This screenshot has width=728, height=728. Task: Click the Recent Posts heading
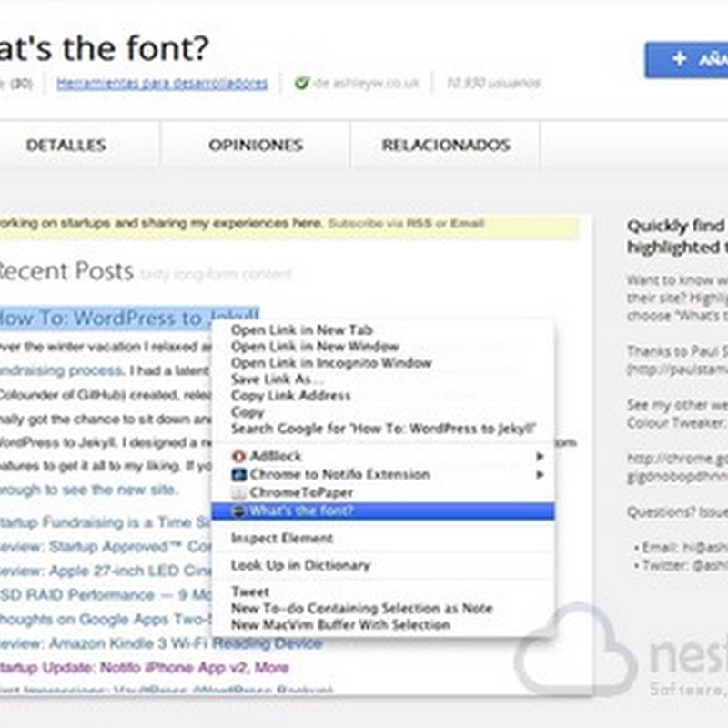pos(66,271)
